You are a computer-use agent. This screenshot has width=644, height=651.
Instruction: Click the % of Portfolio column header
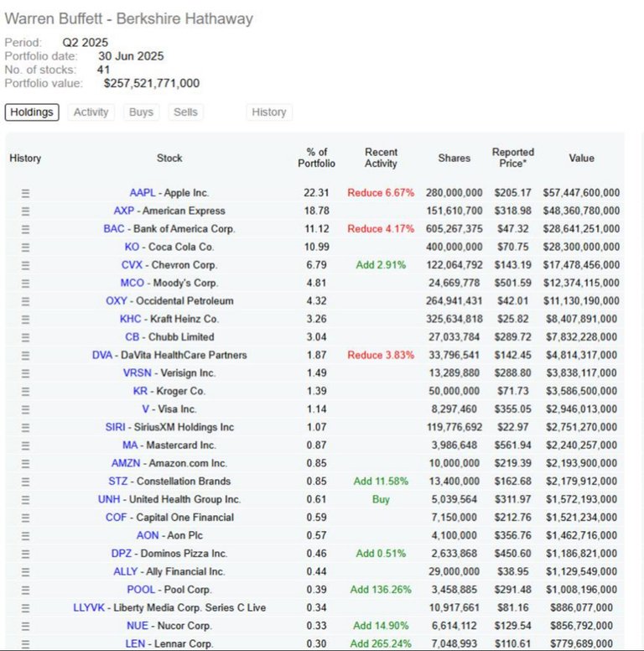pos(317,158)
